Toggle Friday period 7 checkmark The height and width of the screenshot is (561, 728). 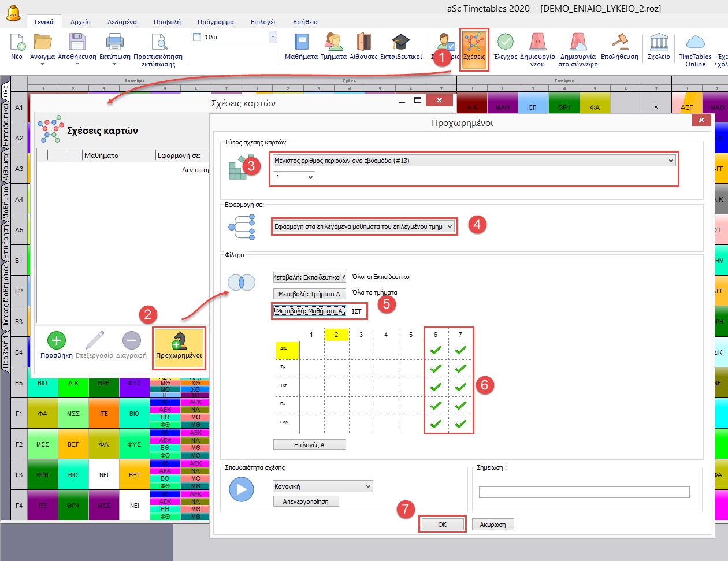click(460, 424)
